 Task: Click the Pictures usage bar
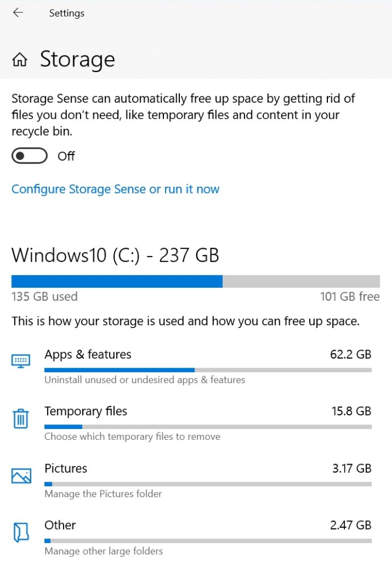pos(208,484)
